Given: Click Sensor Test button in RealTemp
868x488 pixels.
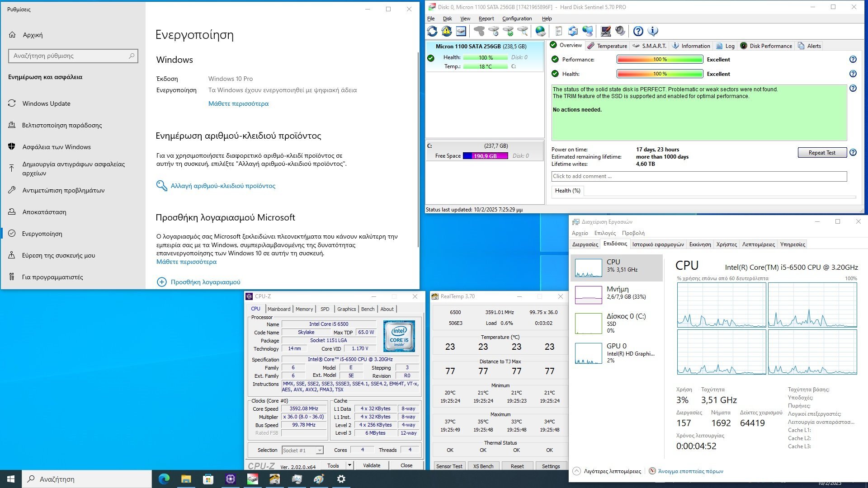Looking at the screenshot, I should coord(449,466).
